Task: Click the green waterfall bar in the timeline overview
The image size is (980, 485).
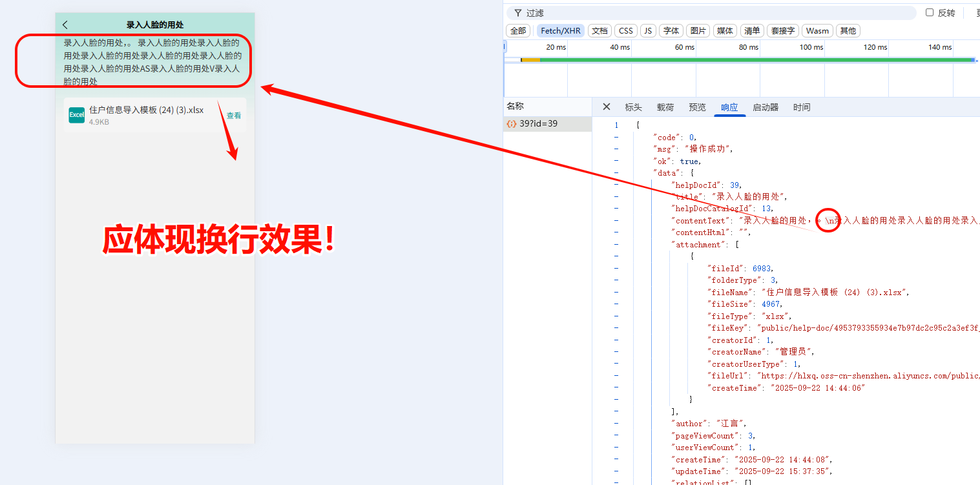Action: coord(743,59)
